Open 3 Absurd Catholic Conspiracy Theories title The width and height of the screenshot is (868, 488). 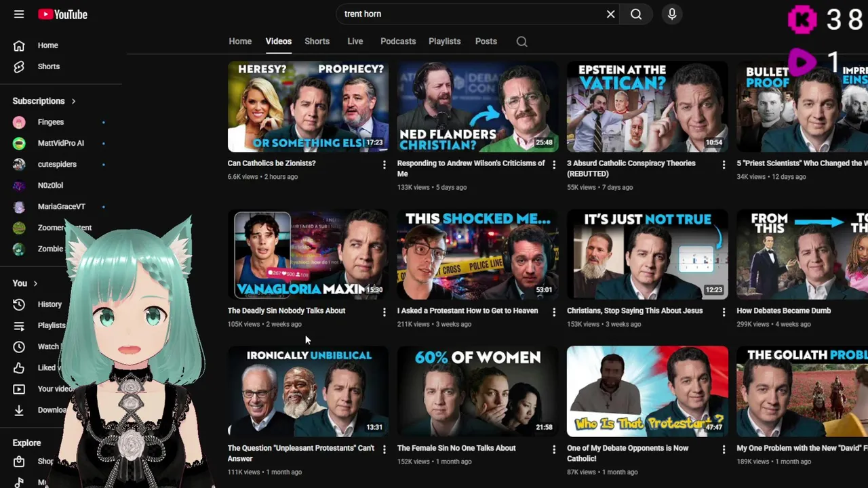pos(631,168)
